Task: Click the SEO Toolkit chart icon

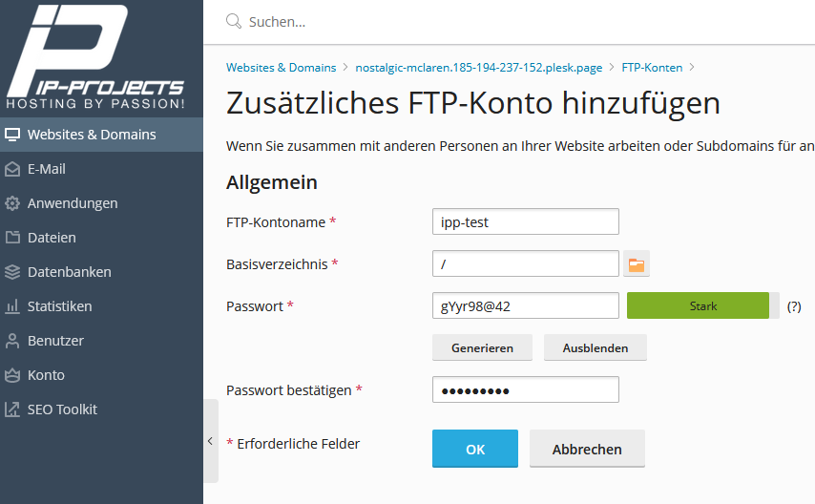Action: click(x=12, y=409)
